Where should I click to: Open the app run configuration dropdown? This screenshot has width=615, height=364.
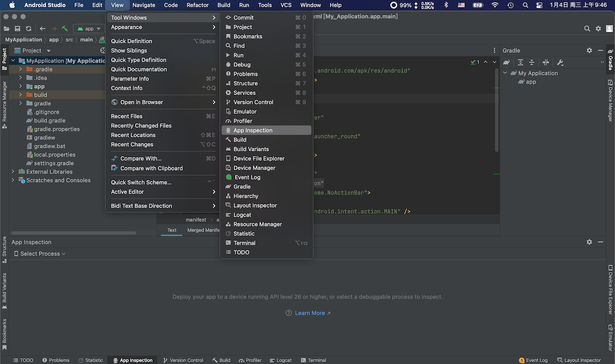(x=89, y=29)
